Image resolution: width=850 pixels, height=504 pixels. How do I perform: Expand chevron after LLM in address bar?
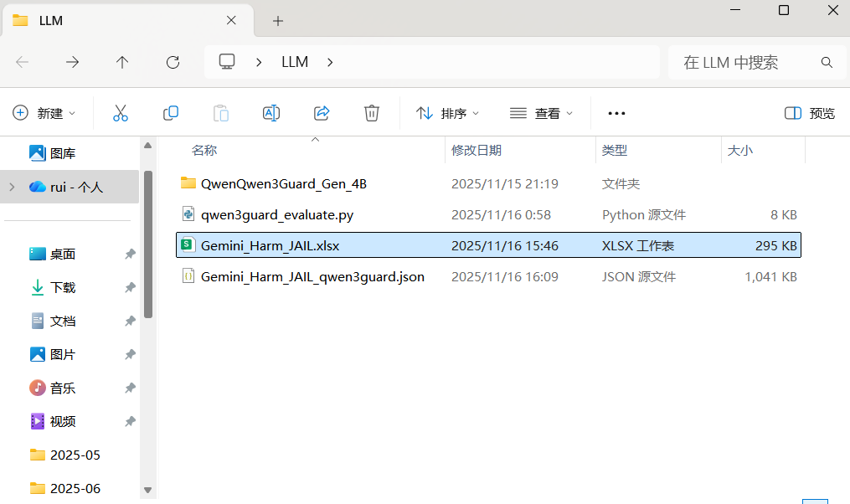click(x=330, y=62)
